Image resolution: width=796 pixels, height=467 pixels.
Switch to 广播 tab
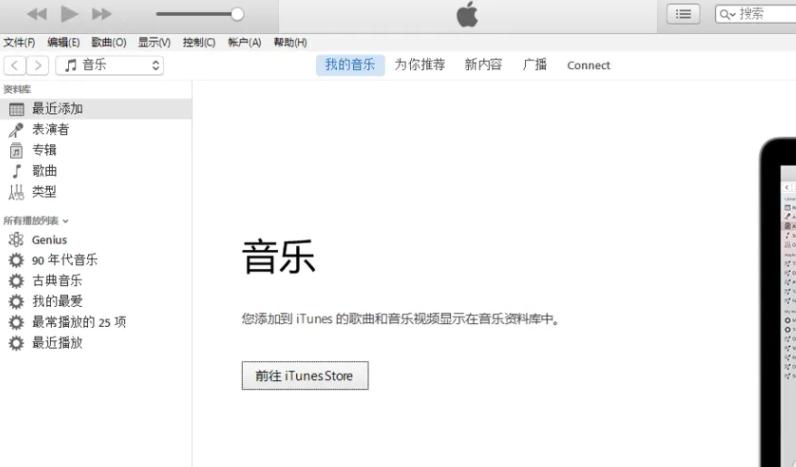(535, 65)
